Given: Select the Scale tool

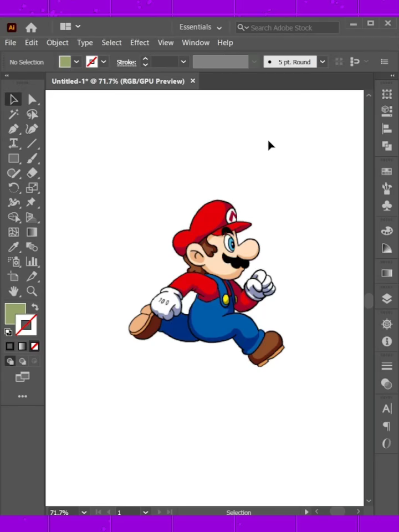Looking at the screenshot, I should coord(32,188).
